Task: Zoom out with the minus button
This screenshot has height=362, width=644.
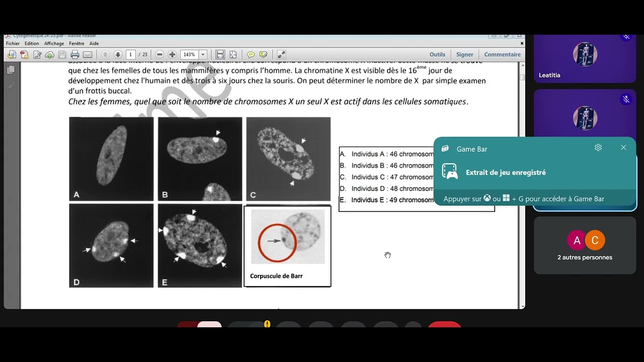Action: pos(159,54)
